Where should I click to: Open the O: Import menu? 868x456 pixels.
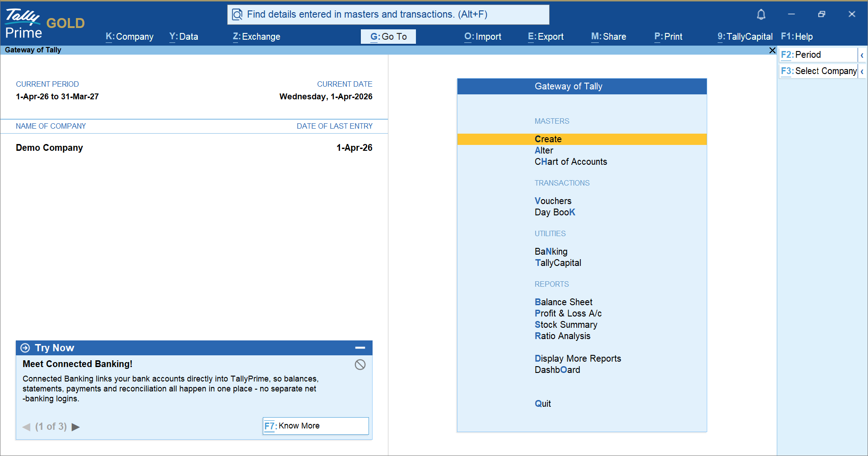pyautogui.click(x=483, y=37)
